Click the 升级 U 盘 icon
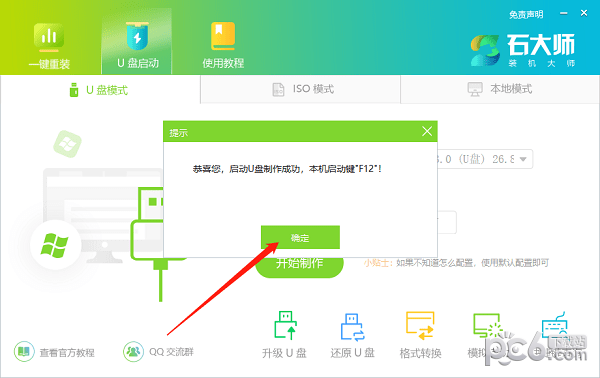The height and width of the screenshot is (378, 600). [x=285, y=326]
